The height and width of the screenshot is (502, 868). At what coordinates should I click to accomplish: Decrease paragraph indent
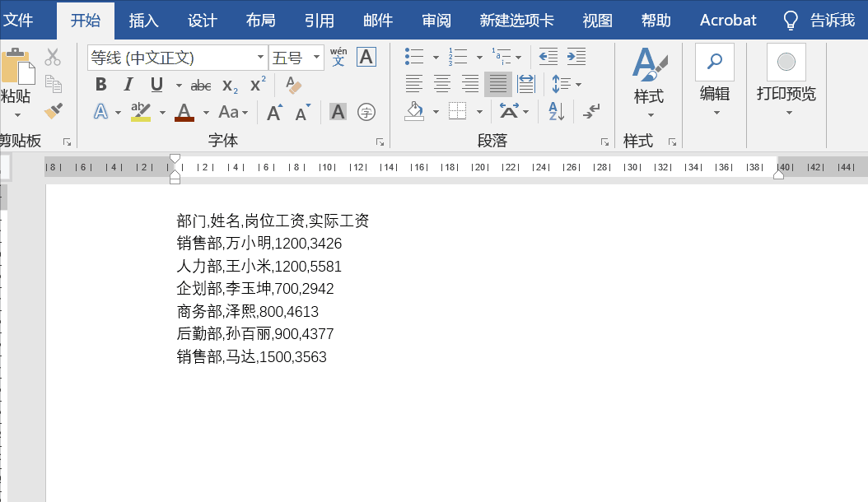tap(548, 57)
